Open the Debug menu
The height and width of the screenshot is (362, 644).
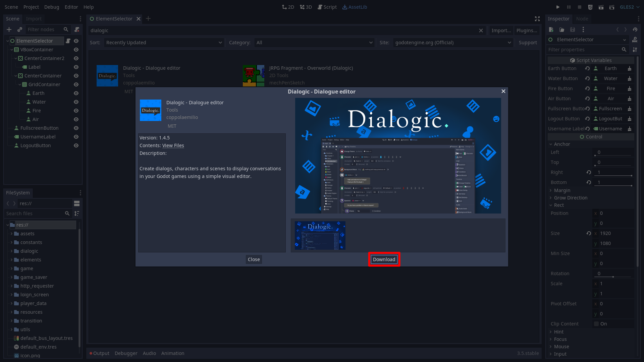tap(52, 7)
